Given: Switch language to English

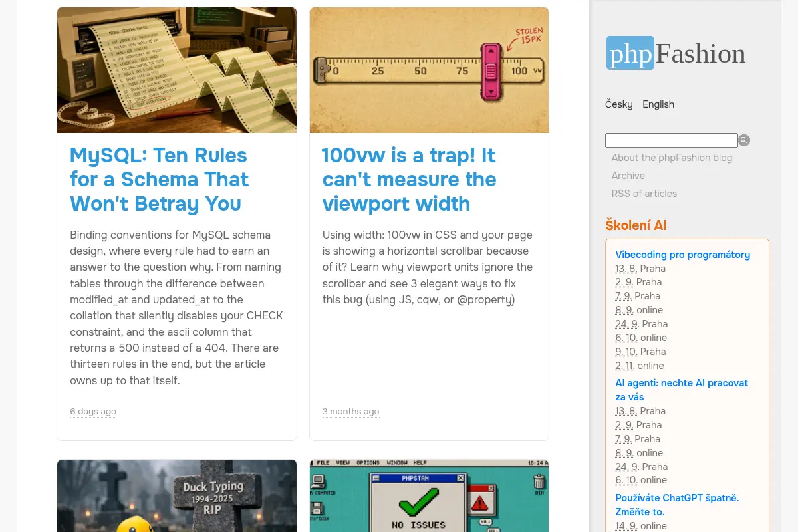Looking at the screenshot, I should click(x=658, y=104).
